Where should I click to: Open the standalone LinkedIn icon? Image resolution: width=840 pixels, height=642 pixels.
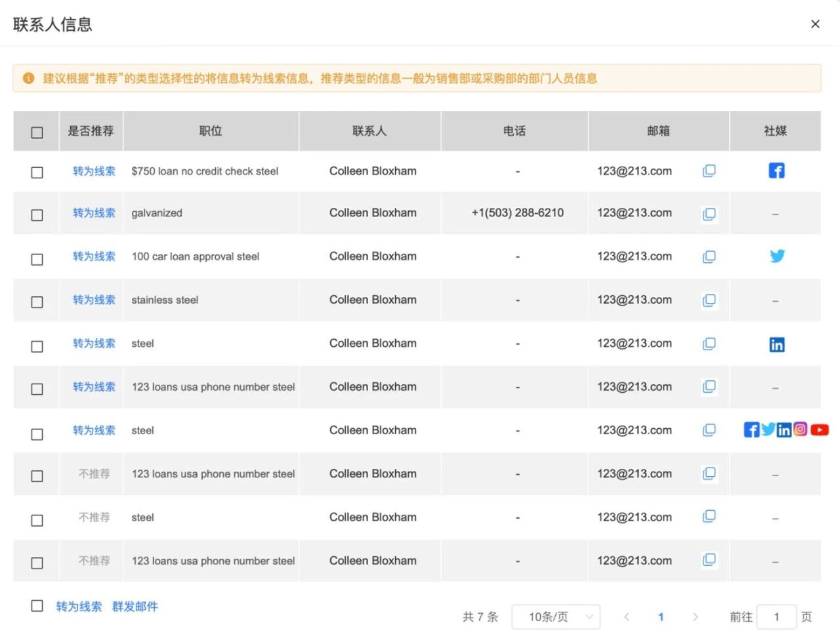[776, 345]
